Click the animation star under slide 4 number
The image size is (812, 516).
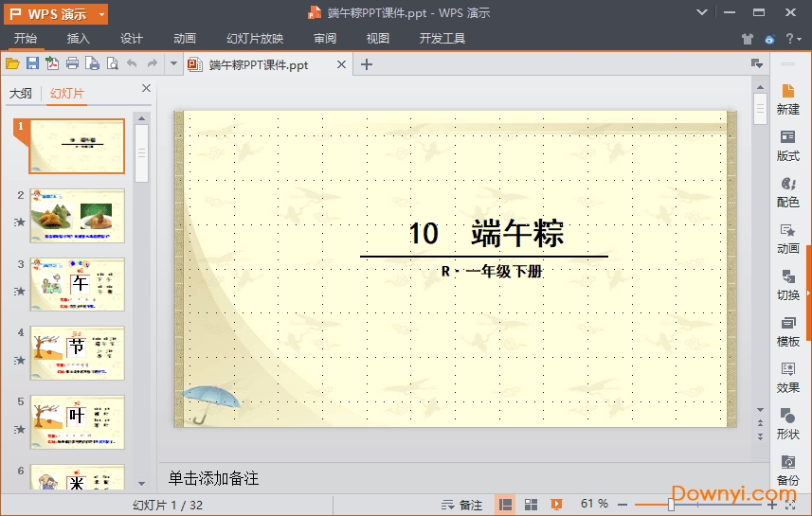click(x=20, y=360)
